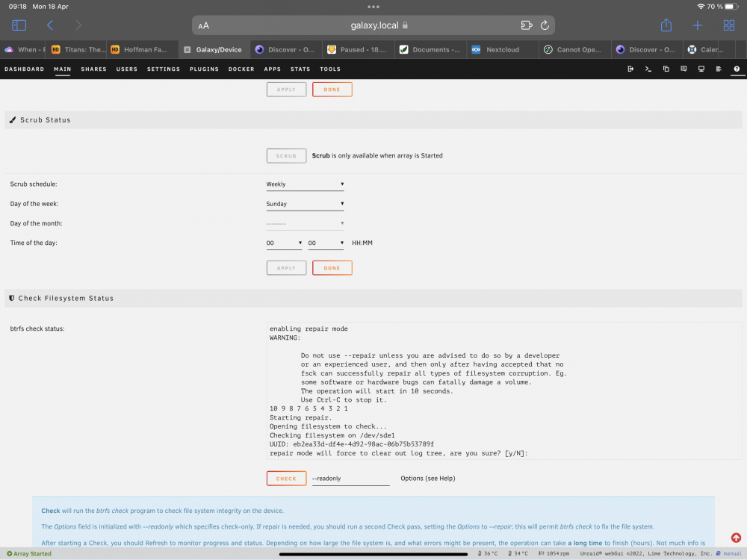This screenshot has width=747, height=560.
Task: Switch to the Paused - 18... tab
Action: pyautogui.click(x=359, y=49)
